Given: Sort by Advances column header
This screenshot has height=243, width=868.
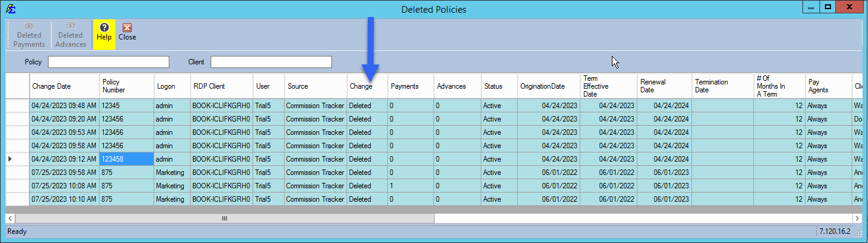Looking at the screenshot, I should click(458, 86).
